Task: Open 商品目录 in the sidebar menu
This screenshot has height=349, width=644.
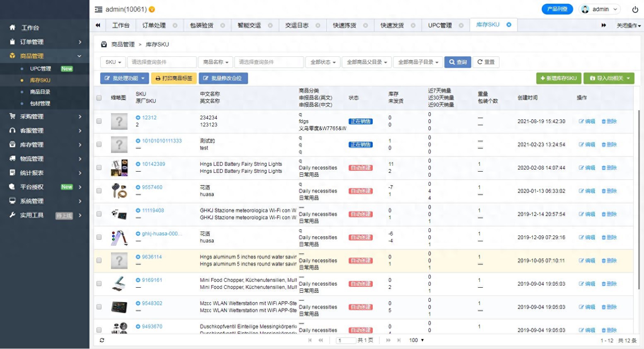Action: [x=40, y=92]
